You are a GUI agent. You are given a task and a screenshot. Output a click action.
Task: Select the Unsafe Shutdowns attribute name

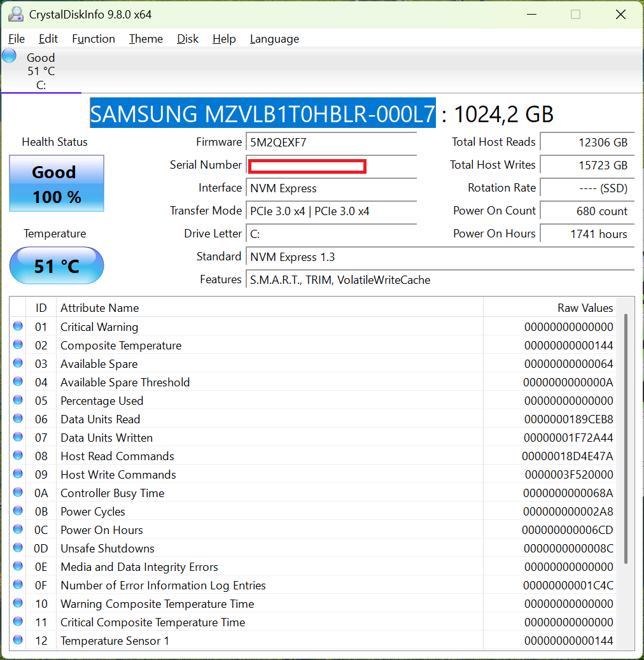coord(108,549)
